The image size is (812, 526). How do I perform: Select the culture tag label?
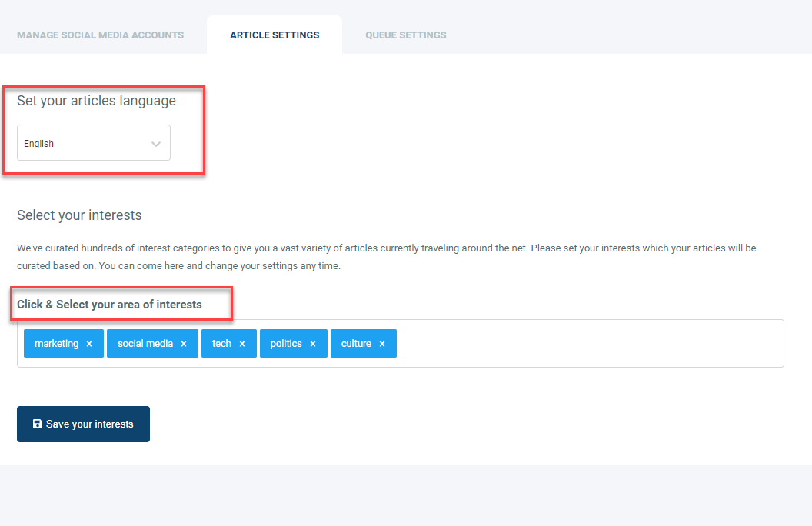click(x=357, y=343)
